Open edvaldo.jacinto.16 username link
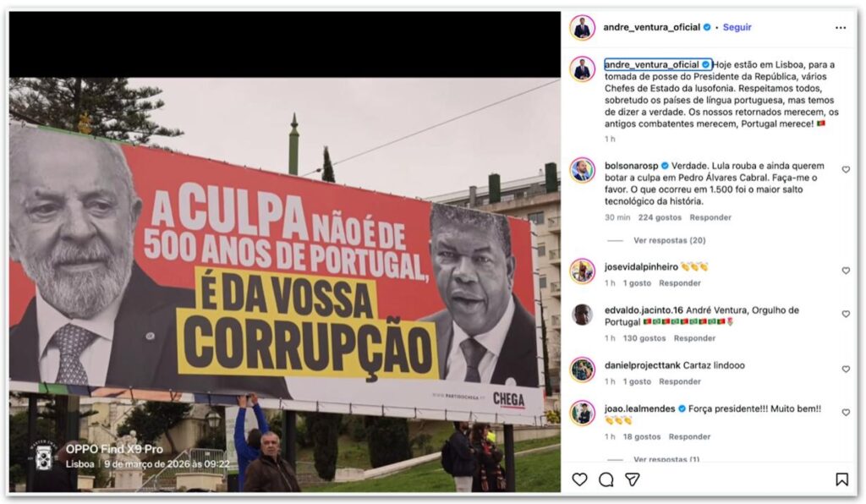The image size is (866, 504). (644, 310)
